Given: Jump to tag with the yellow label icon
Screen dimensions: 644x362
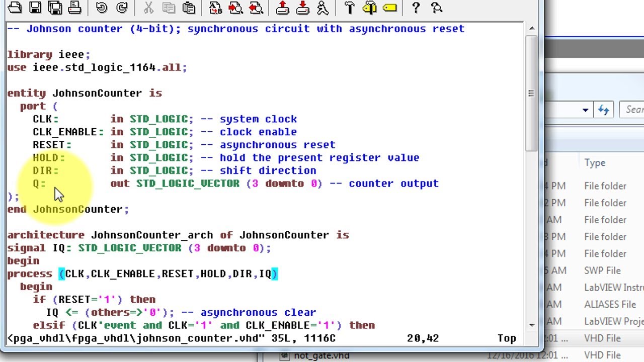Looking at the screenshot, I should [389, 8].
